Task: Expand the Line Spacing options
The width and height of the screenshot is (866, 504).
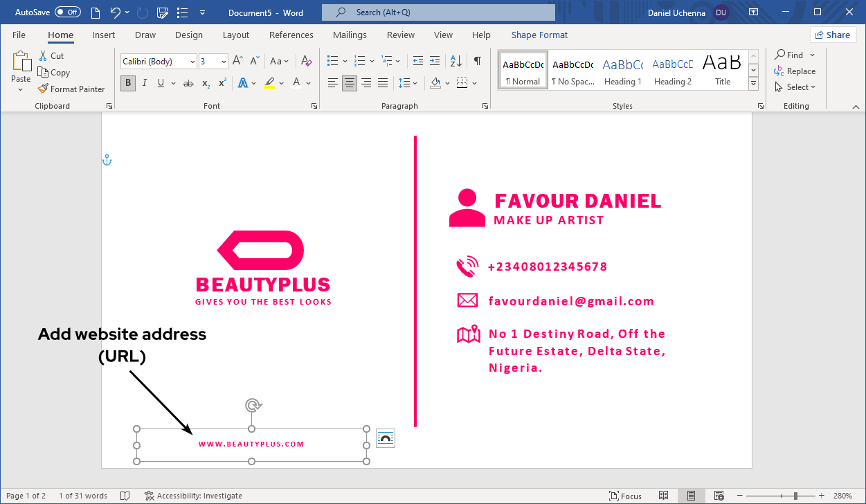Action: 413,83
